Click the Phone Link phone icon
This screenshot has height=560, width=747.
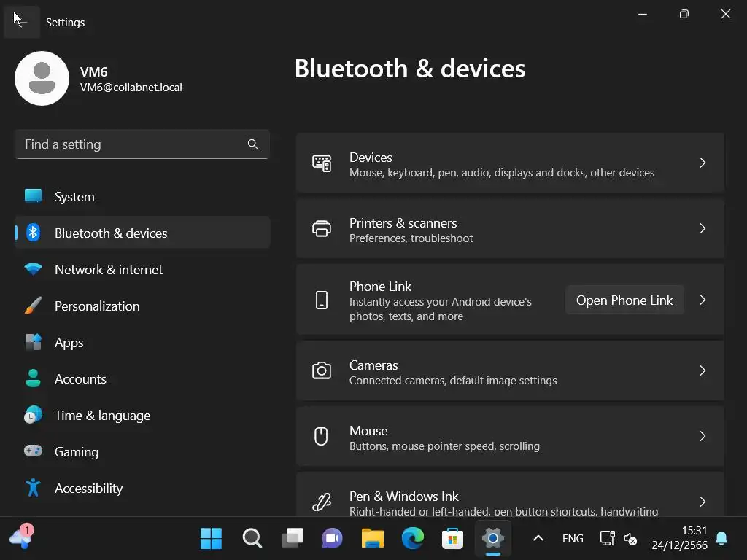322,300
